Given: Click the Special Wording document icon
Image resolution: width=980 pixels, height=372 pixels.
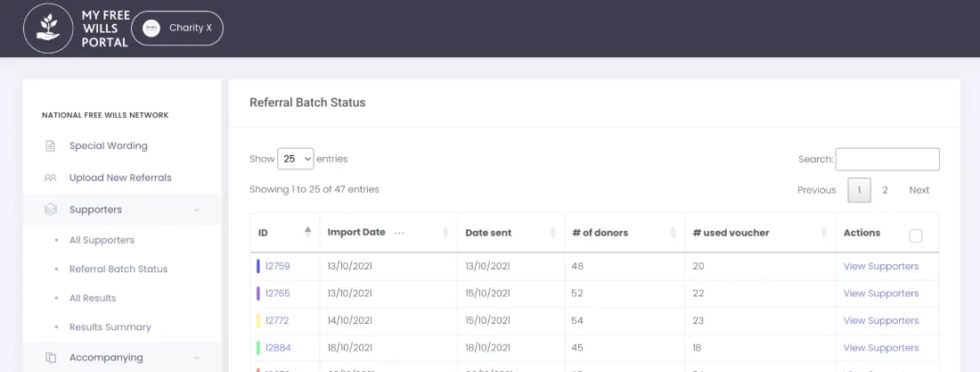Looking at the screenshot, I should (x=51, y=146).
